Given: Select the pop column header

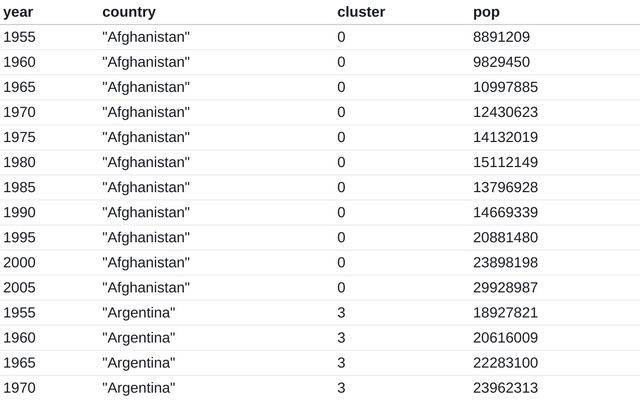Looking at the screenshot, I should (486, 12).
